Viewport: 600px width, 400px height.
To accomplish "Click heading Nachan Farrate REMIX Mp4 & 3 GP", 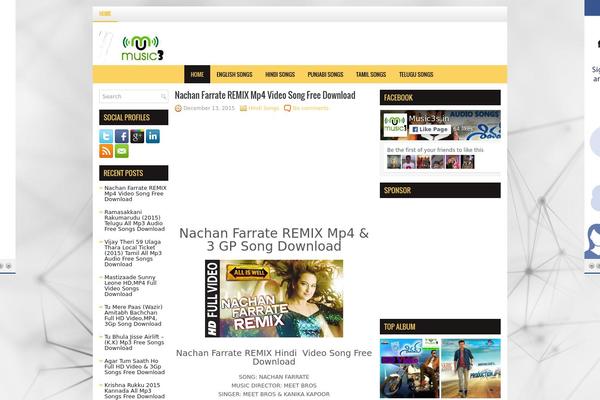I will 274,240.
